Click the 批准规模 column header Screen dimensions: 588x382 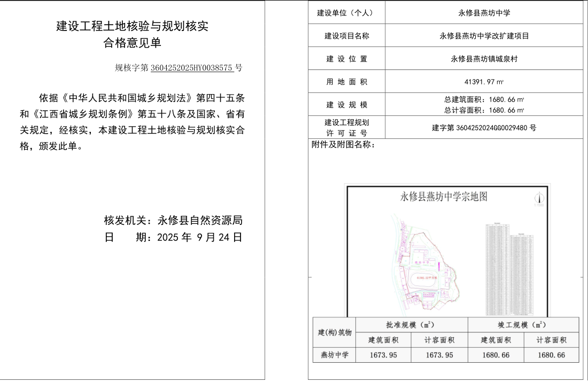click(x=411, y=325)
